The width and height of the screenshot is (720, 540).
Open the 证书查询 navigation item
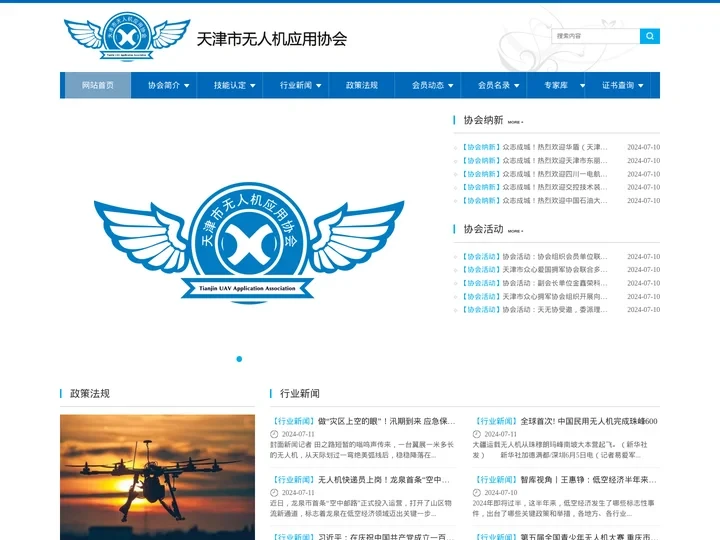coord(618,85)
